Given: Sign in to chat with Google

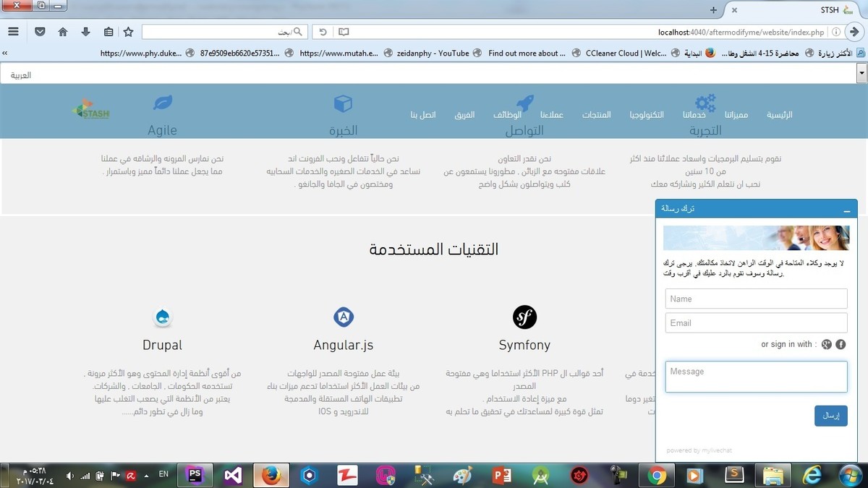Looking at the screenshot, I should (x=827, y=345).
